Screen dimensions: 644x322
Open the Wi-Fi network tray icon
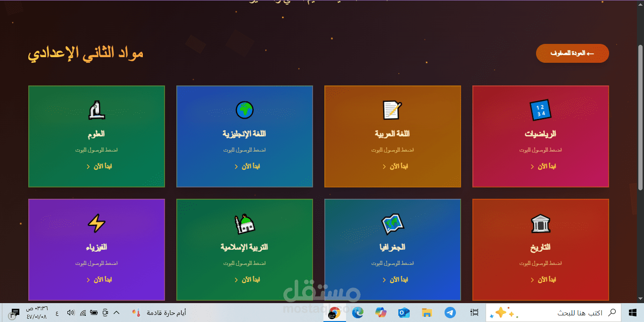tap(83, 313)
